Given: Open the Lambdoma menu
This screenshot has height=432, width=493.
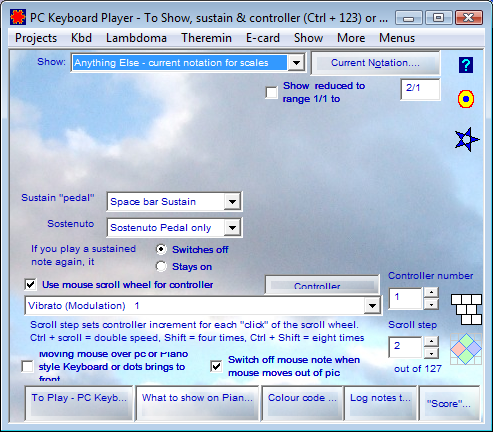Looking at the screenshot, I should (x=136, y=38).
